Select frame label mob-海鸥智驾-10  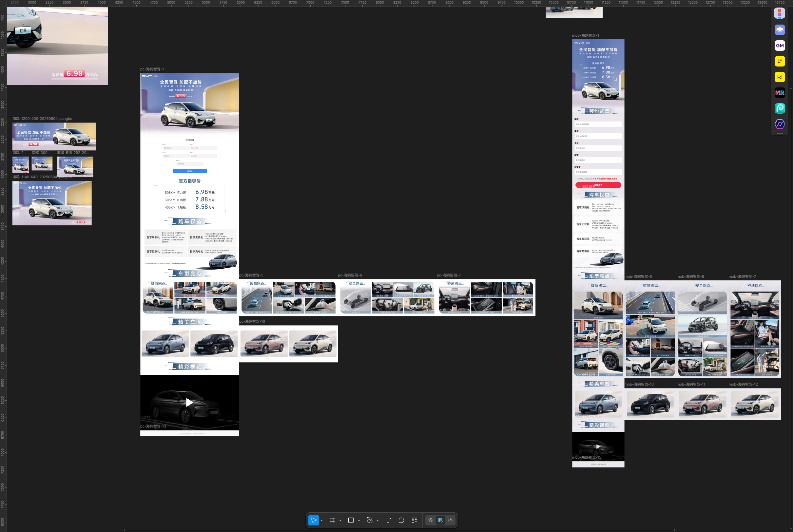[639, 384]
